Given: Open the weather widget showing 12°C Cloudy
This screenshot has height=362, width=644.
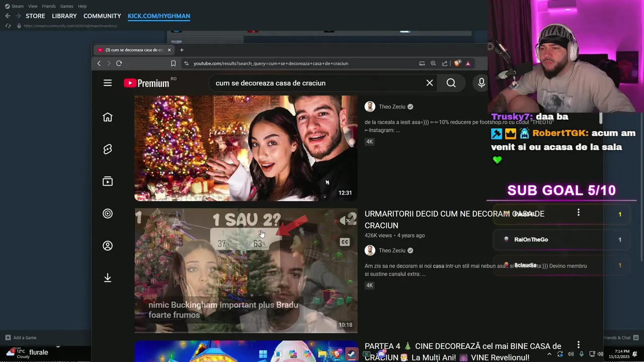Looking at the screenshot, I should (x=18, y=354).
